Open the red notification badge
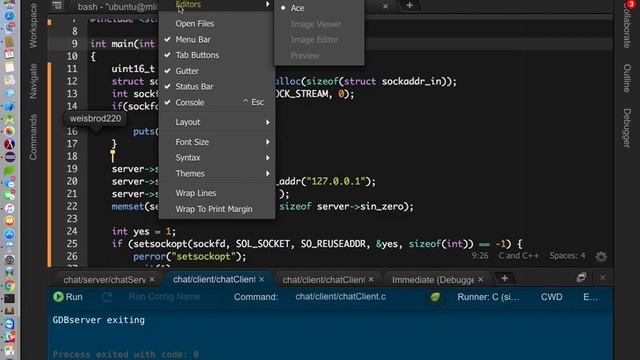 click(x=631, y=4)
